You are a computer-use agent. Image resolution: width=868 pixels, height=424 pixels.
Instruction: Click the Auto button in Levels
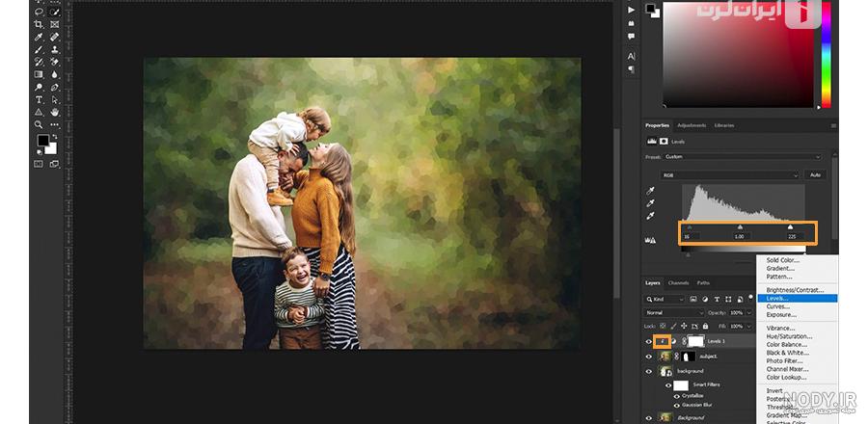pyautogui.click(x=815, y=174)
